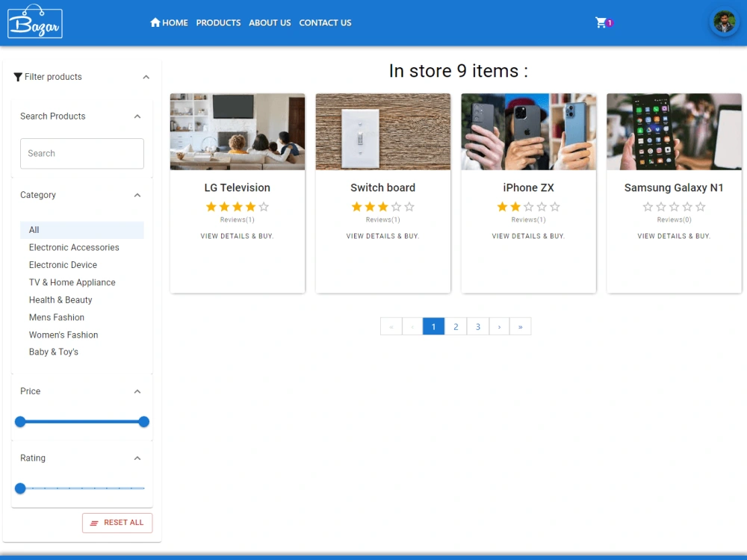Click the LG Television title

tap(238, 187)
